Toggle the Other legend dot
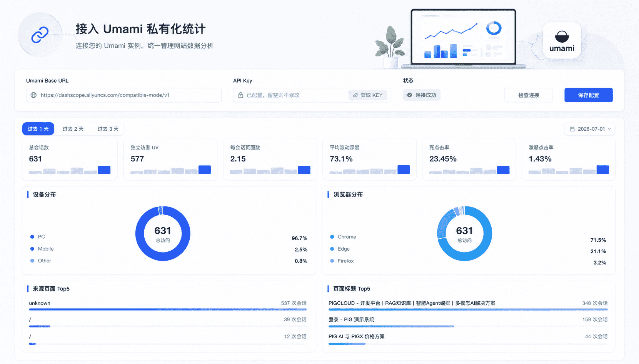 [x=32, y=261]
